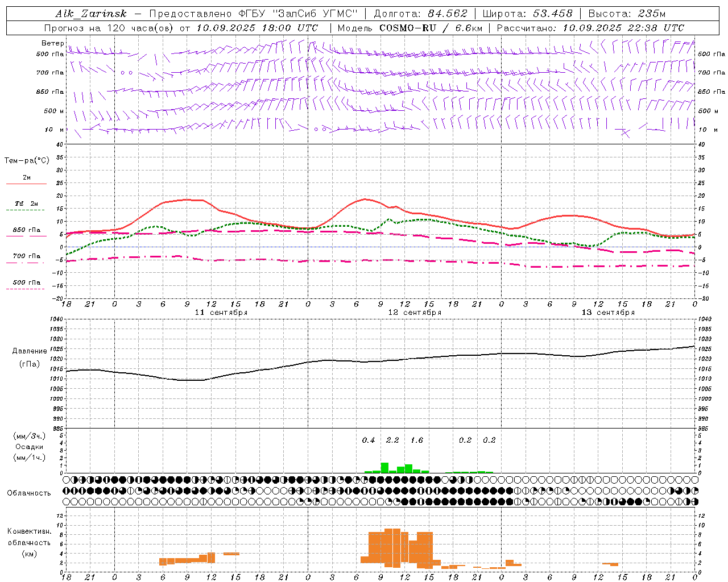The image size is (728, 582).
Task: Click the 12 сентября date label
Action: [415, 313]
